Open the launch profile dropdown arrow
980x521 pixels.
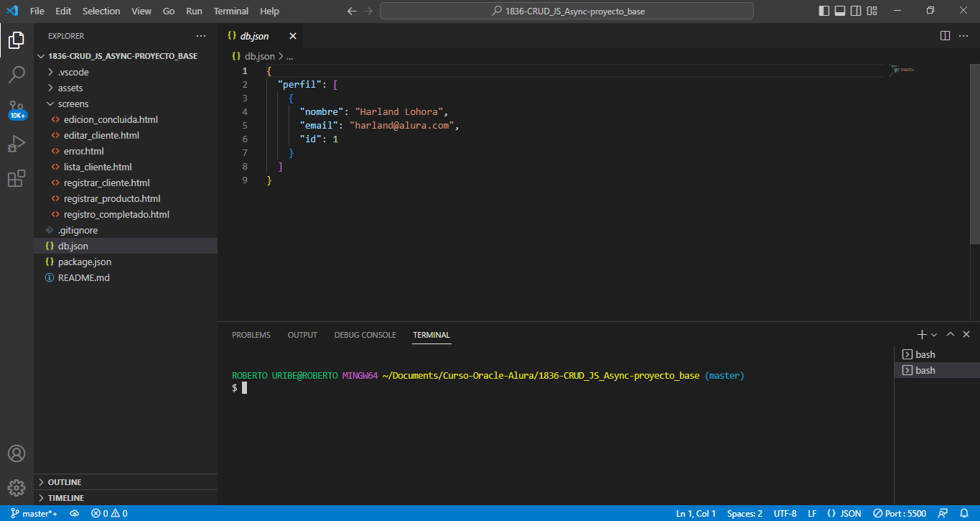click(x=934, y=335)
